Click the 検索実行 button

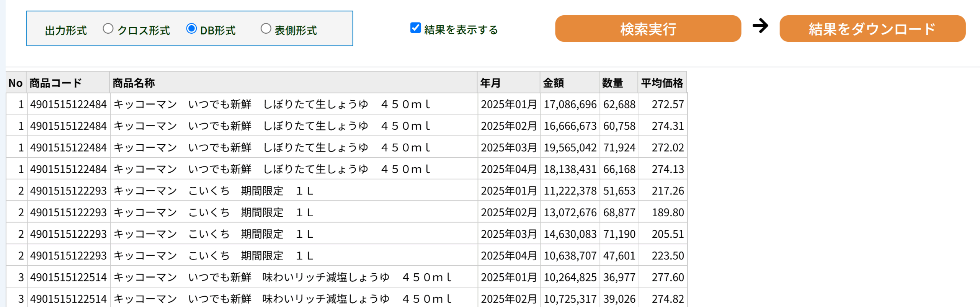point(648,29)
